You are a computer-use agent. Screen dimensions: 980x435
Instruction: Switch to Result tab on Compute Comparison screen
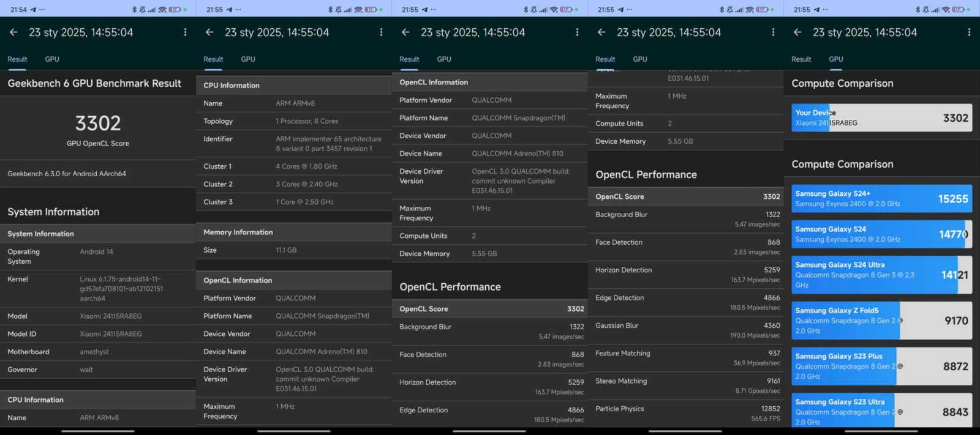801,59
